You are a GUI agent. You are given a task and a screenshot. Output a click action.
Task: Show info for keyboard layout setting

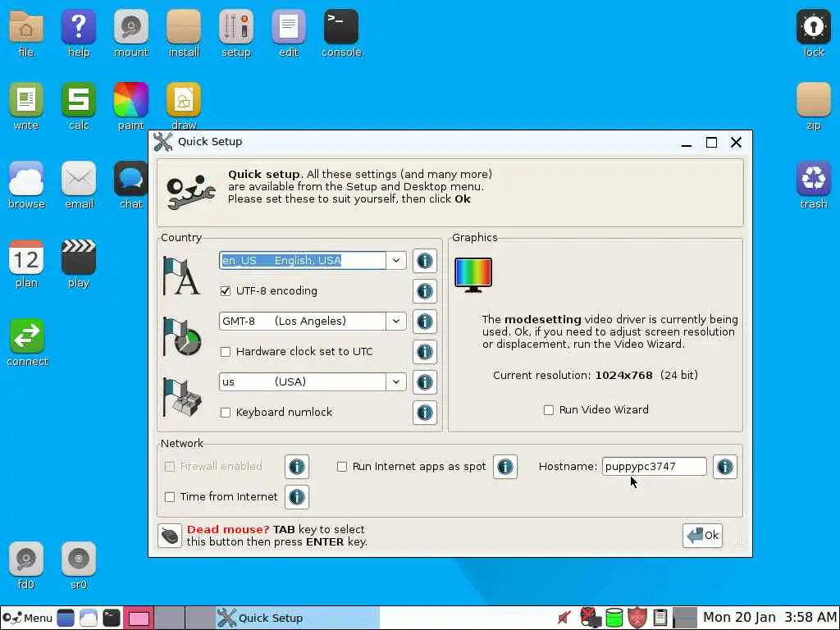point(424,382)
